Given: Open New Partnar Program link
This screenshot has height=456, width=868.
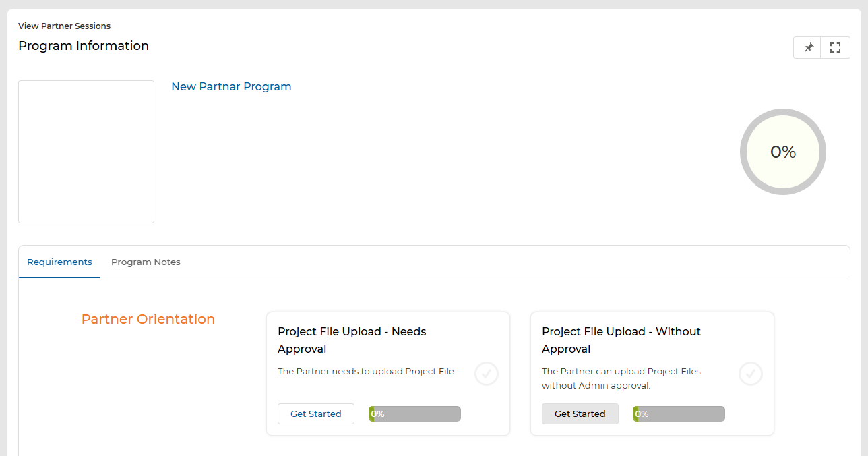Looking at the screenshot, I should point(231,86).
